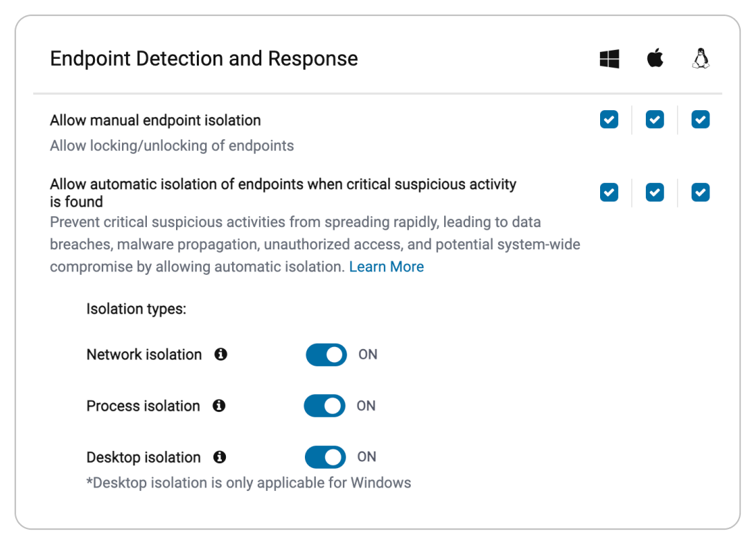Click 'Allow locking/unlocking of endpoints' description
This screenshot has height=545, width=756.
click(x=172, y=145)
